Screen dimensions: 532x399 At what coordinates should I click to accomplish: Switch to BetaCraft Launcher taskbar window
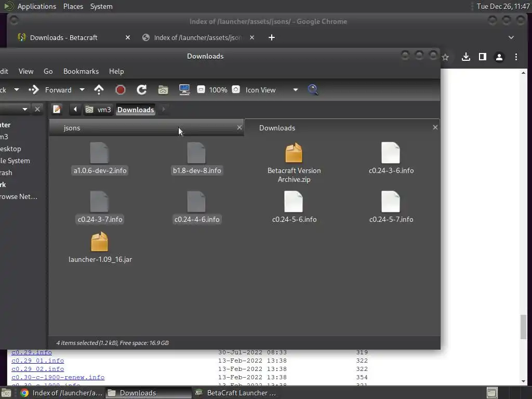(x=236, y=393)
